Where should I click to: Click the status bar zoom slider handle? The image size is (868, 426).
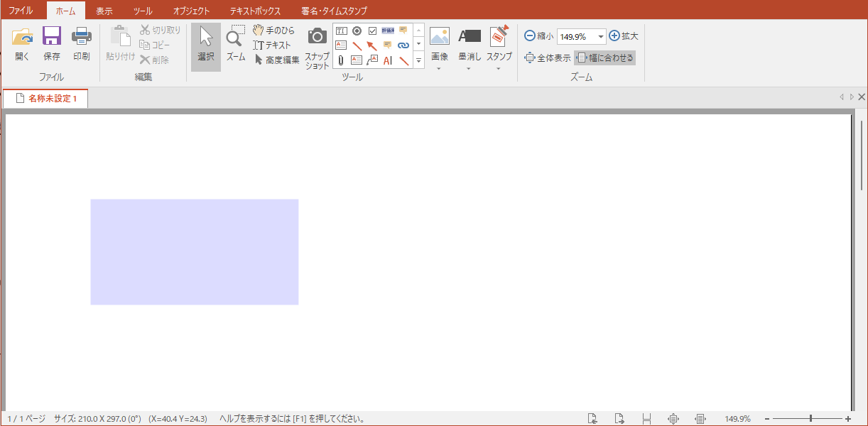point(810,419)
